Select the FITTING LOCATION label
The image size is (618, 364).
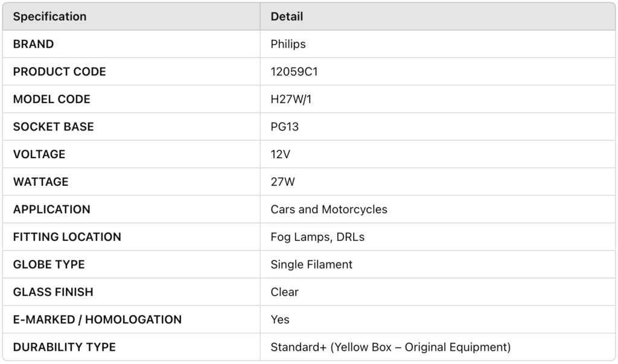coord(67,237)
